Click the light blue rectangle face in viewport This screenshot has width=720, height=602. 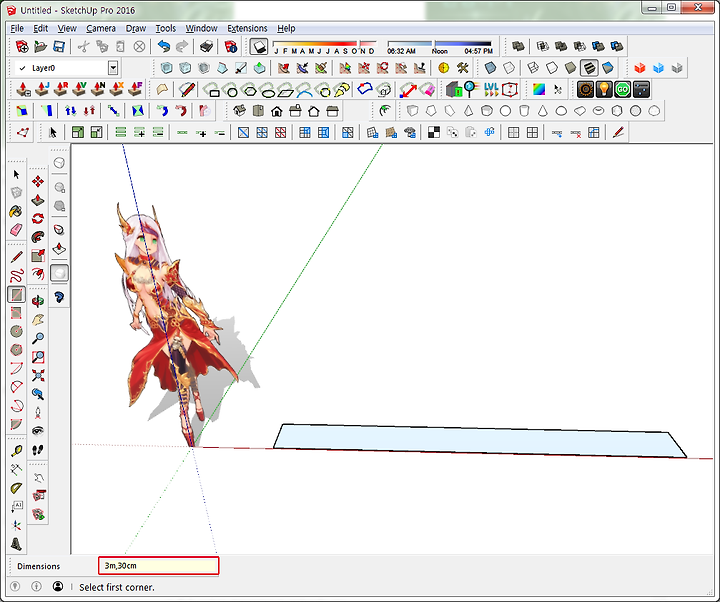(x=478, y=442)
